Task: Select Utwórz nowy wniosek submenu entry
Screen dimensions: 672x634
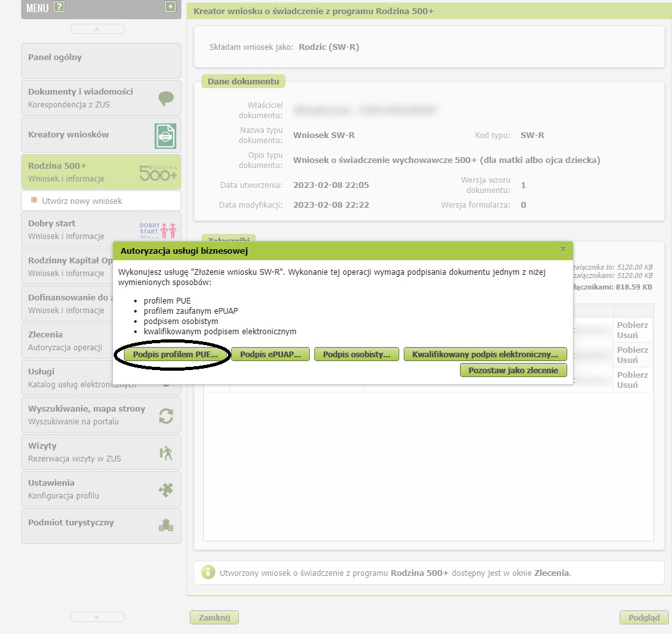Action: coord(82,201)
